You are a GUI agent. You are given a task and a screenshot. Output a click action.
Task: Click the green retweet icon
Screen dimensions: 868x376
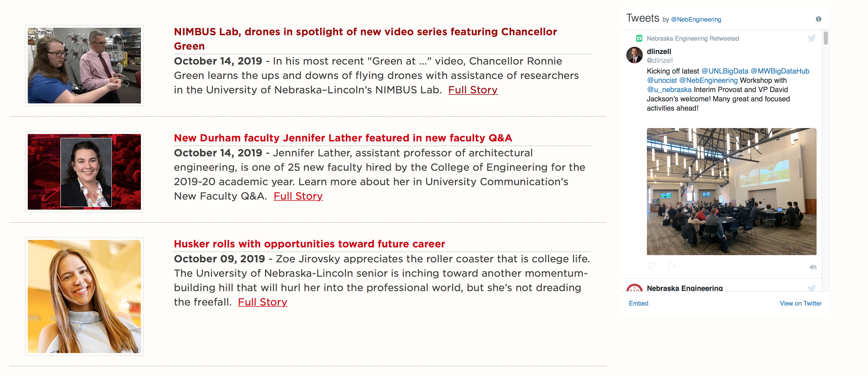coord(639,38)
